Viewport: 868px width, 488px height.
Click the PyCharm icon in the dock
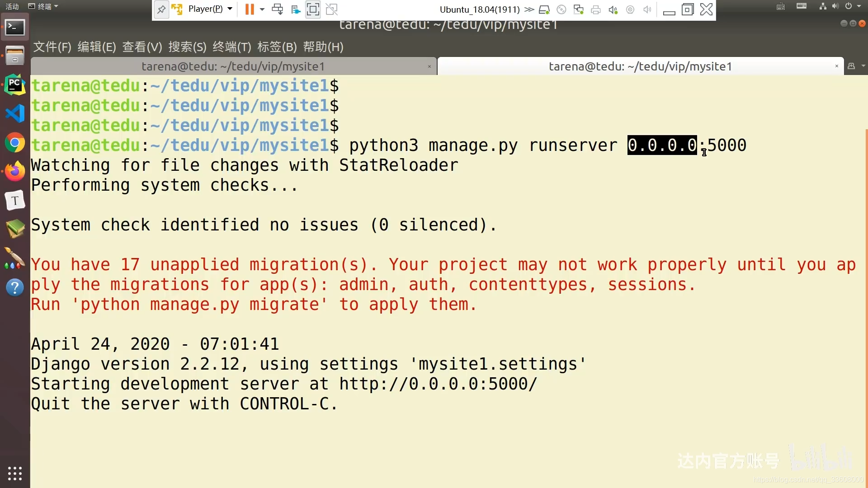[x=14, y=84]
